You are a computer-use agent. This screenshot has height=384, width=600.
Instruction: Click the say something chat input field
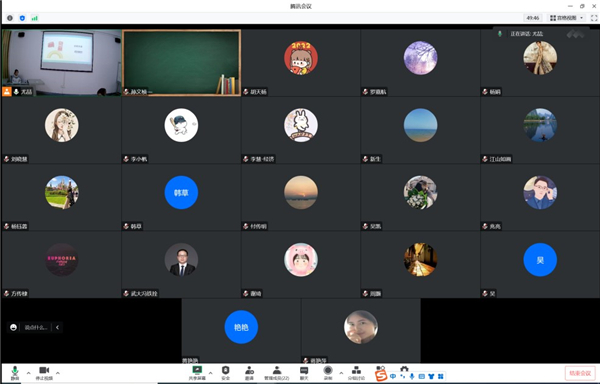(x=36, y=327)
